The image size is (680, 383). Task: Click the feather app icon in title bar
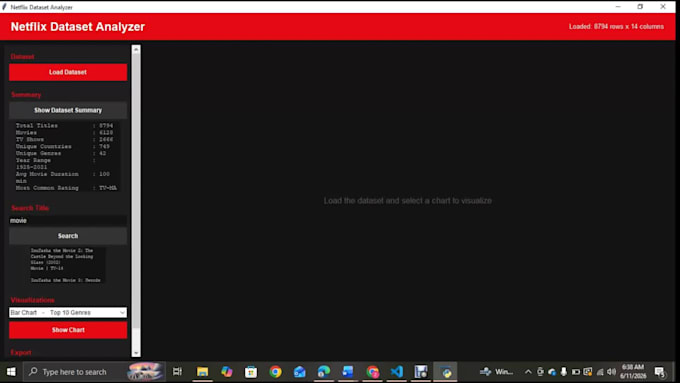tap(5, 7)
